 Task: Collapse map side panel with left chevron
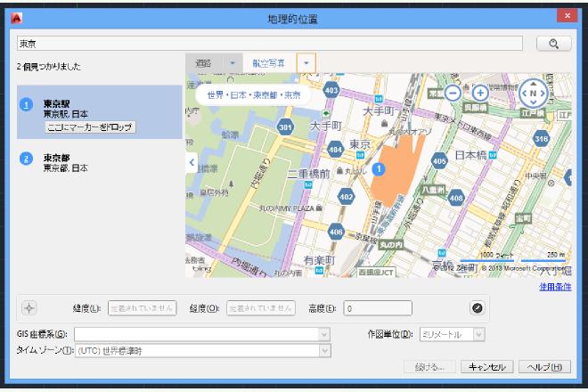click(192, 162)
